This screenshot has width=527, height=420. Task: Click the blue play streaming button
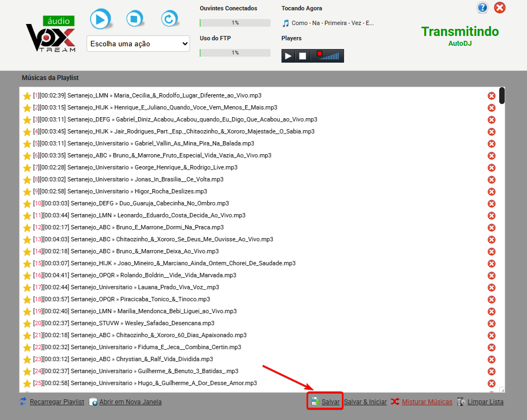pos(100,19)
